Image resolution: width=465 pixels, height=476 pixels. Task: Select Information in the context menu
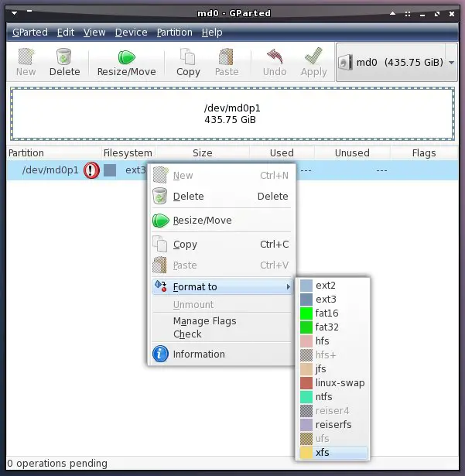(x=221, y=354)
